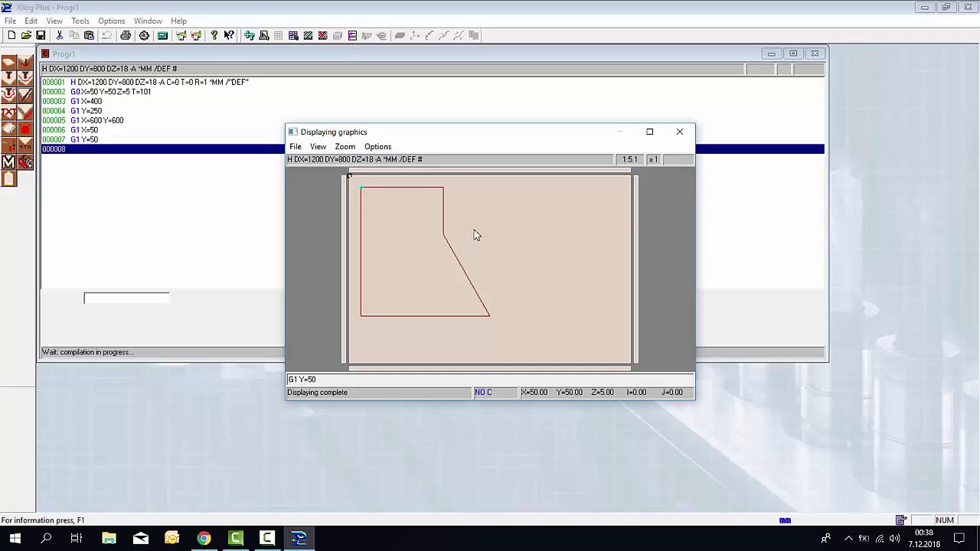Select the STO tool icon in palette
Viewport: 980px width, 551px height.
click(25, 145)
